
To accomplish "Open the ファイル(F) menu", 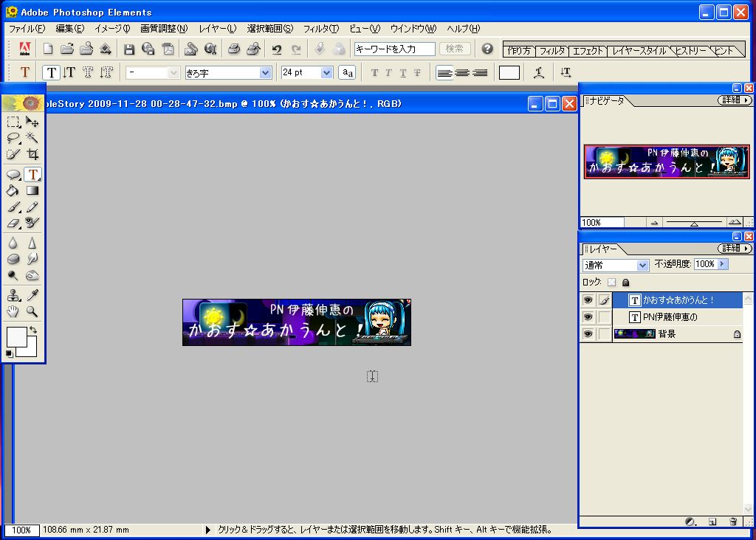I will tap(27, 29).
